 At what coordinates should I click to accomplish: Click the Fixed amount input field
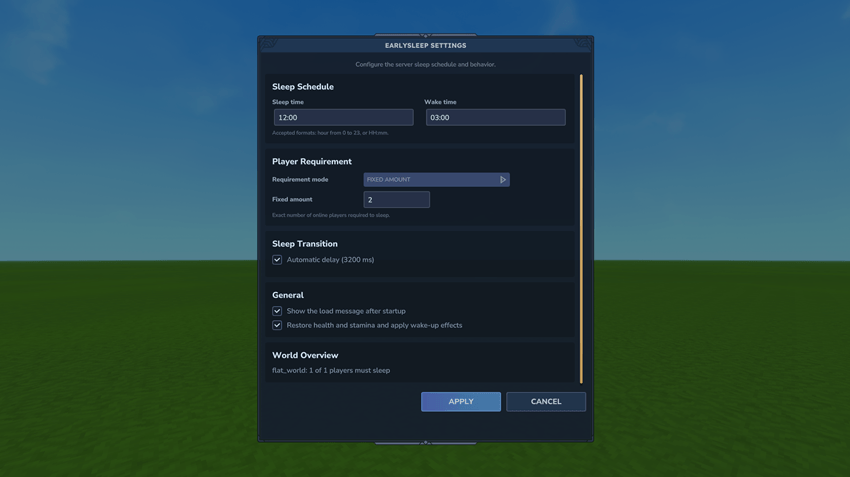pyautogui.click(x=397, y=199)
